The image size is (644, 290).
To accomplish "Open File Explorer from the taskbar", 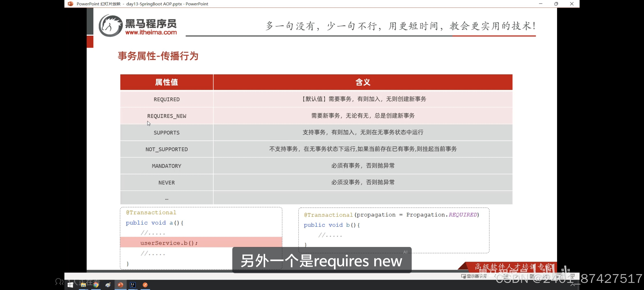I will point(83,285).
